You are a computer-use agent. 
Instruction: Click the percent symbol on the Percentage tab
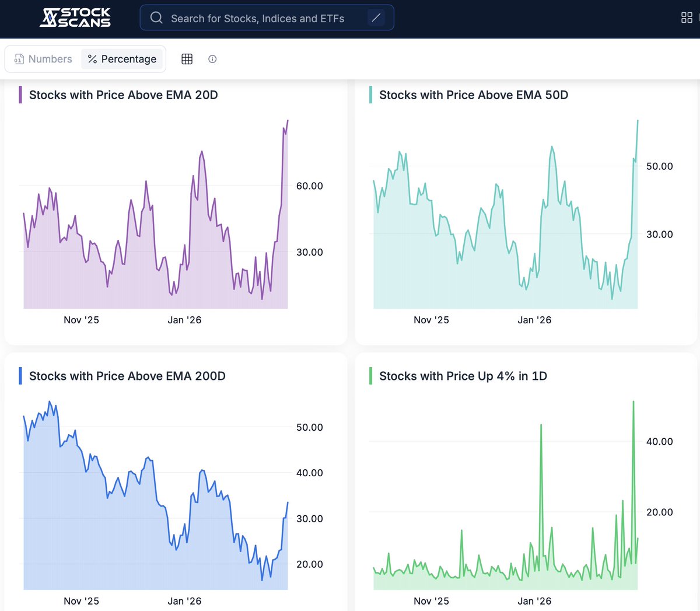coord(92,59)
